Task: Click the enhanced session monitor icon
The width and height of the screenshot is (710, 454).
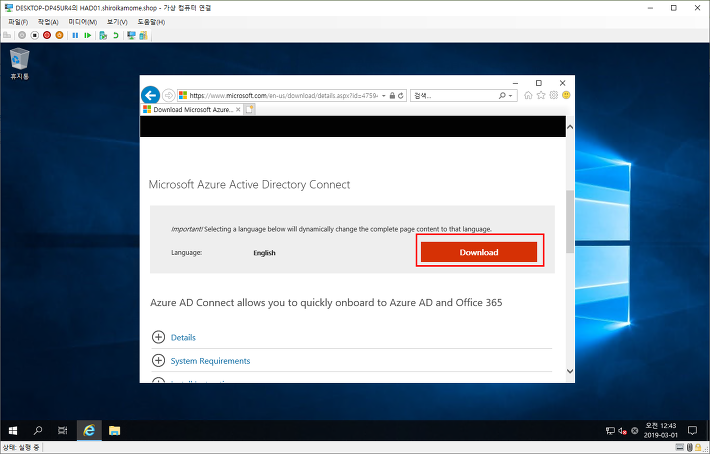Action: (131, 35)
